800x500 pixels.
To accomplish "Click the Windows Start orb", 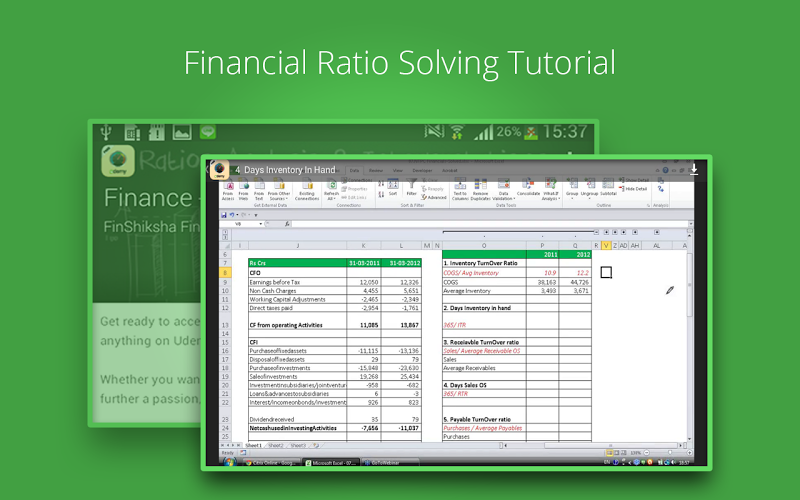I will pos(229,462).
